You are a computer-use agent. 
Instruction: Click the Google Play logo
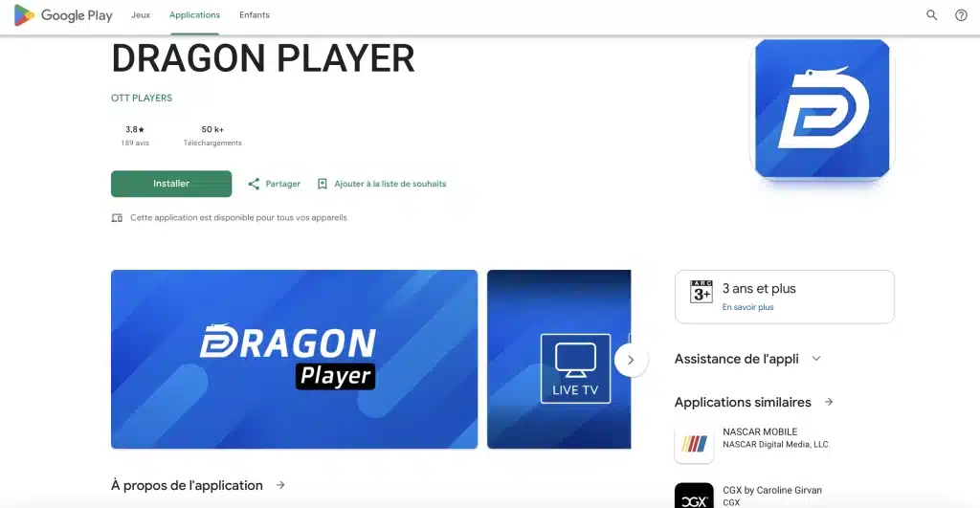click(x=63, y=15)
